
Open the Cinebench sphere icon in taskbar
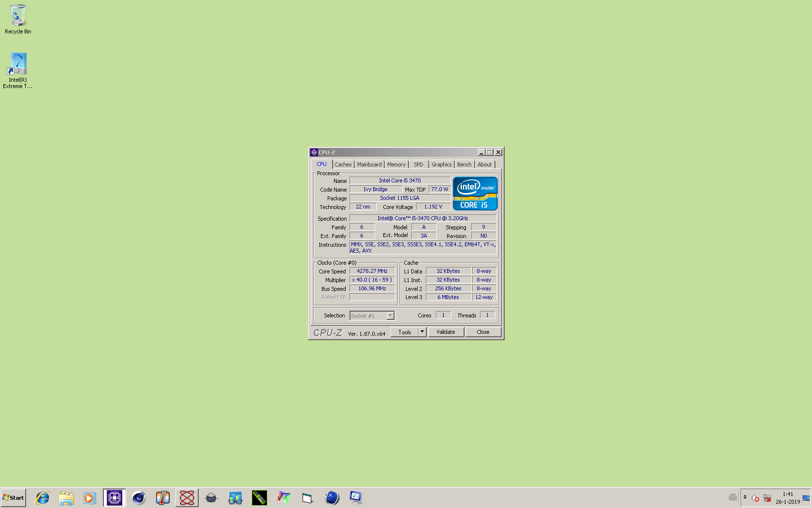139,497
